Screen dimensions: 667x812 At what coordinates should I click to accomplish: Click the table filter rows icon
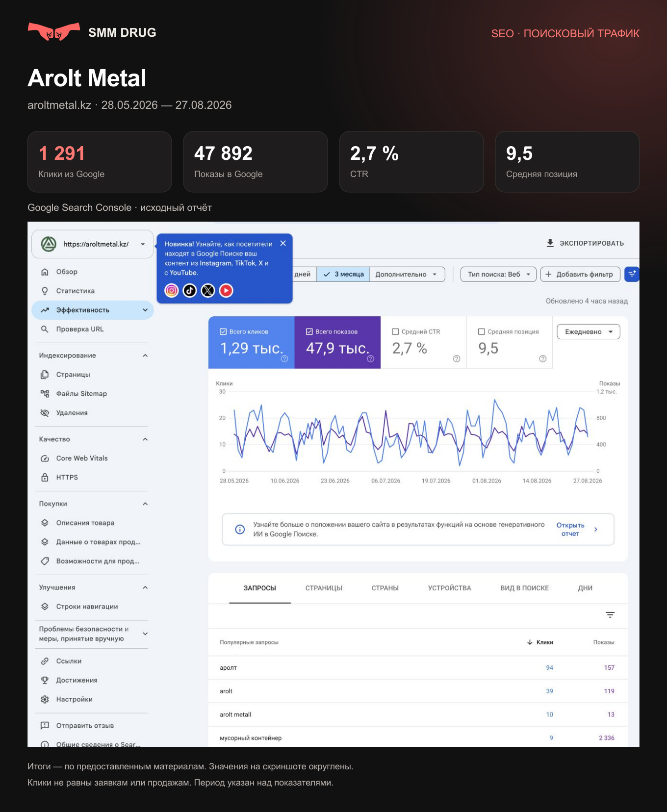tap(610, 615)
